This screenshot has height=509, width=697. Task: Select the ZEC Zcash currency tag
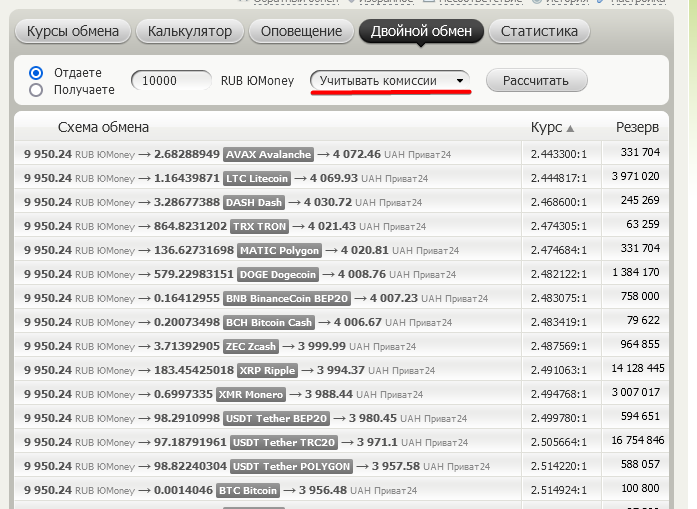click(251, 346)
